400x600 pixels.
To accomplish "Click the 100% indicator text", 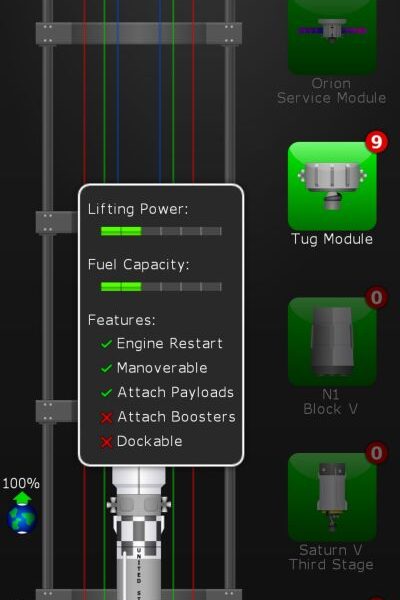I will click(x=21, y=483).
